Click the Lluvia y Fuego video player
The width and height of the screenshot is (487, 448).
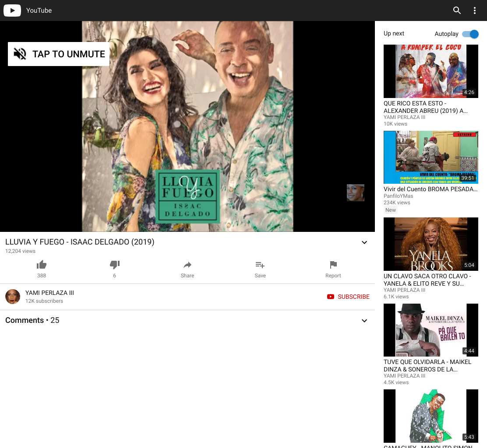(x=187, y=126)
